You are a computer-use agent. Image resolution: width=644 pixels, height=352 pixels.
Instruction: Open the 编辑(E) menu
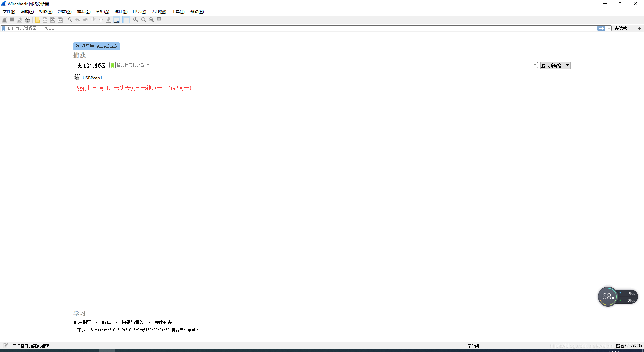tap(27, 12)
